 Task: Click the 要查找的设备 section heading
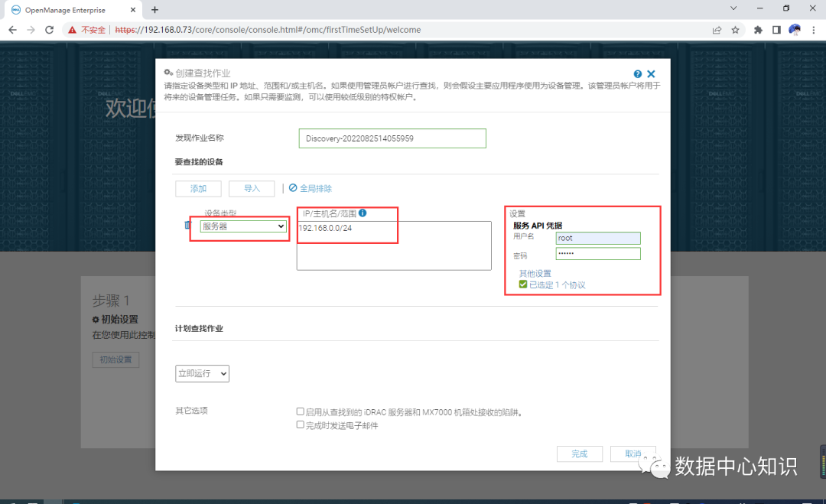click(x=199, y=161)
